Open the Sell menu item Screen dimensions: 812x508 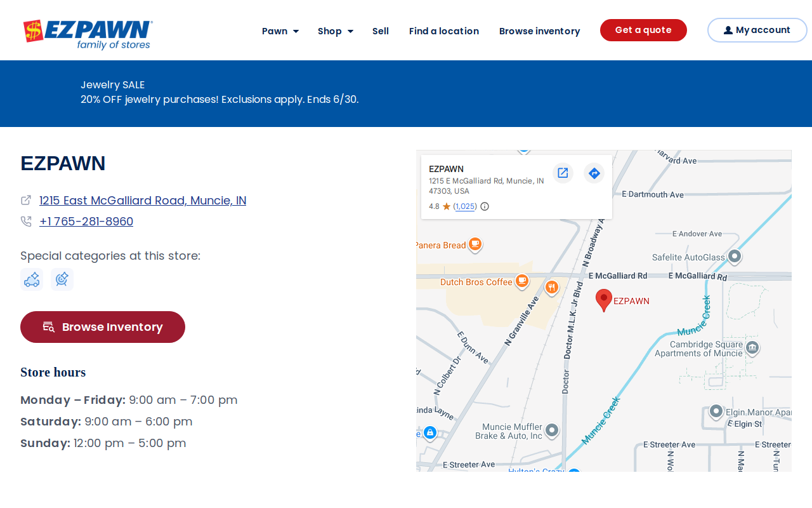tap(381, 31)
